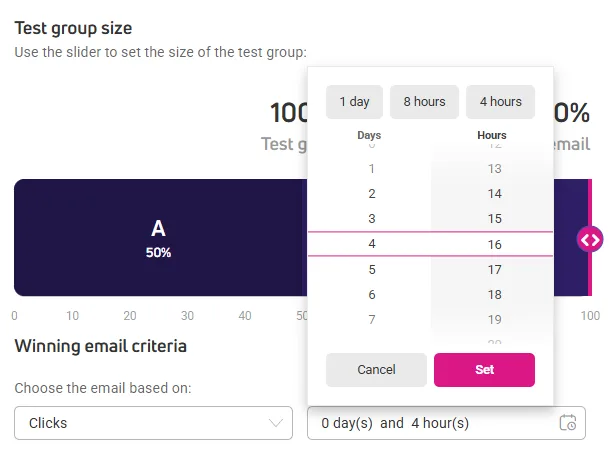Choose 3 in the Days column
The height and width of the screenshot is (467, 616).
[x=372, y=219]
